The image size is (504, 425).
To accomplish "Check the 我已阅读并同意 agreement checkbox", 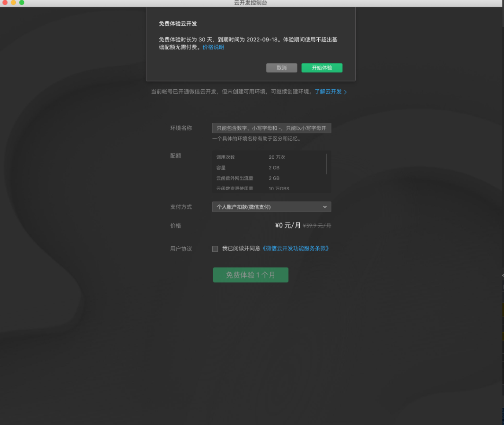I will pyautogui.click(x=215, y=249).
